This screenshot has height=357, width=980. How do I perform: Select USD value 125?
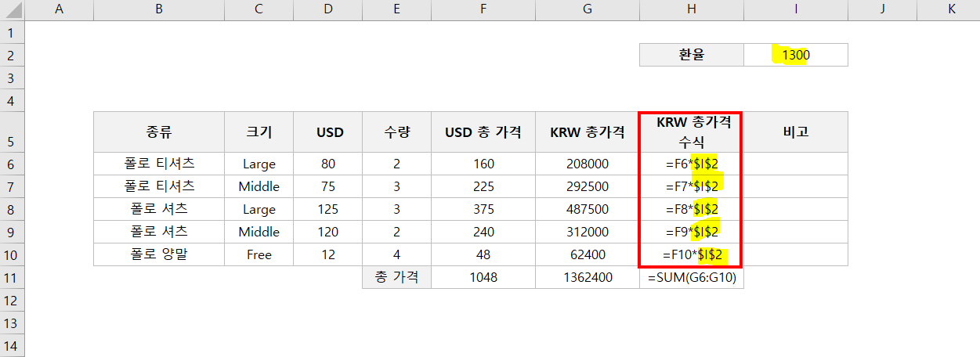pyautogui.click(x=329, y=209)
